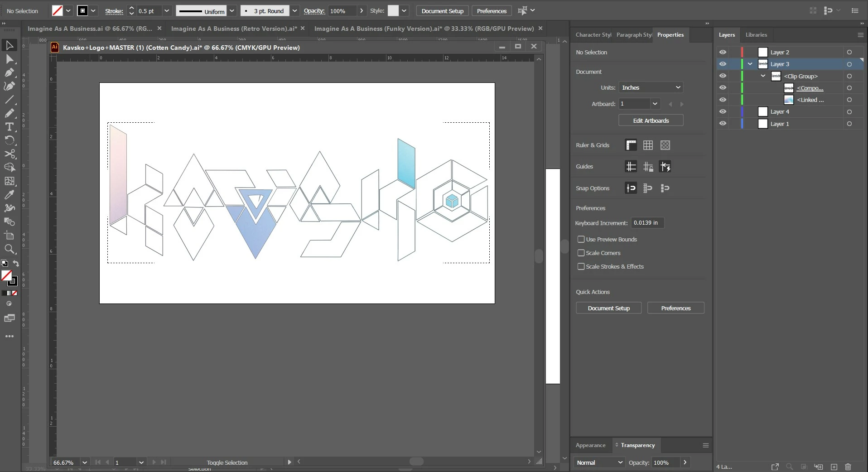This screenshot has height=472, width=868.
Task: Collapse Layer 3 in Layers panel
Action: pos(750,64)
